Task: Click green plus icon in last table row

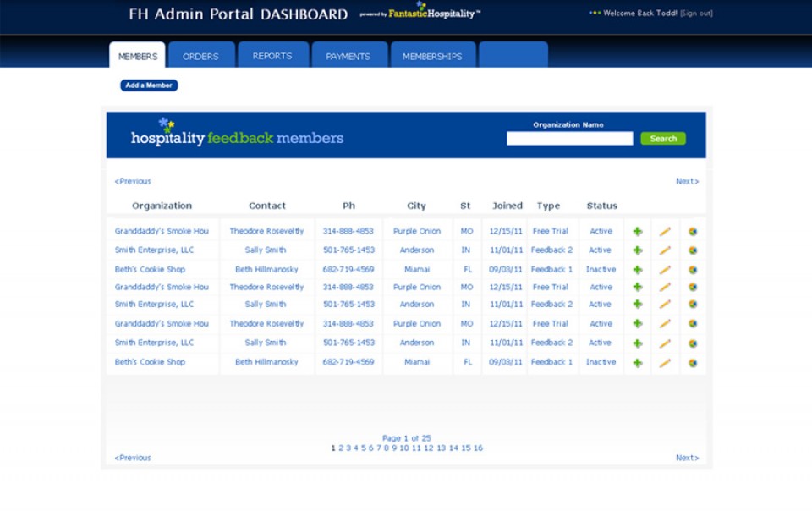Action: pos(638,363)
